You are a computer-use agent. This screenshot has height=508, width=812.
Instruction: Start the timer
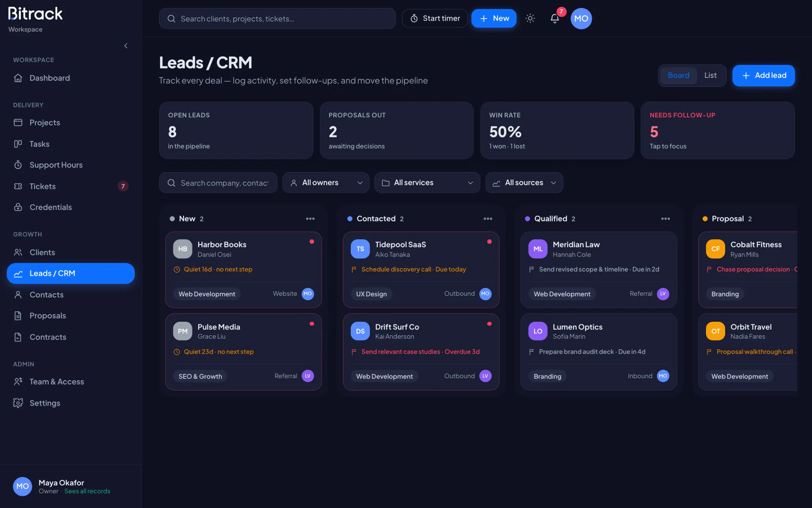[435, 18]
